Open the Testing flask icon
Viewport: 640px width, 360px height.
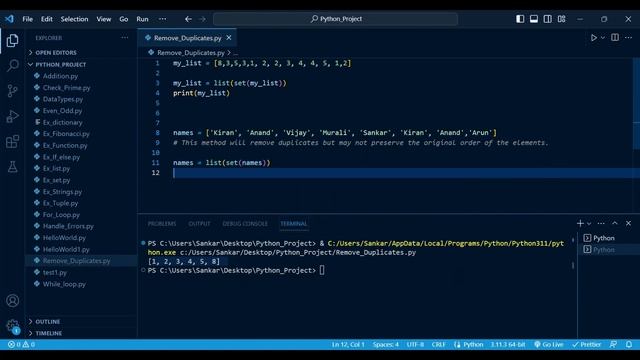12,167
